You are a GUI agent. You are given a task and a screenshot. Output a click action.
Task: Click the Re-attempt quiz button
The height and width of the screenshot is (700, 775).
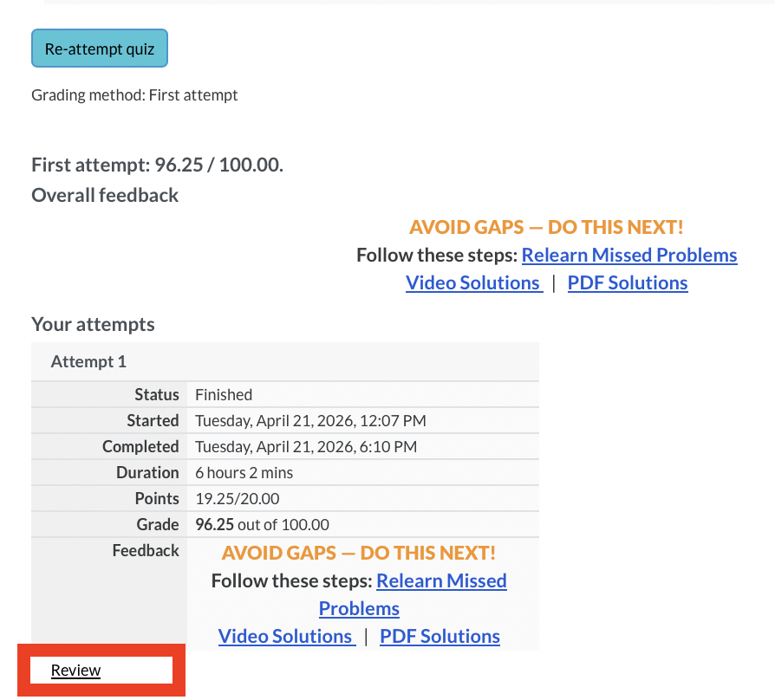(x=100, y=48)
